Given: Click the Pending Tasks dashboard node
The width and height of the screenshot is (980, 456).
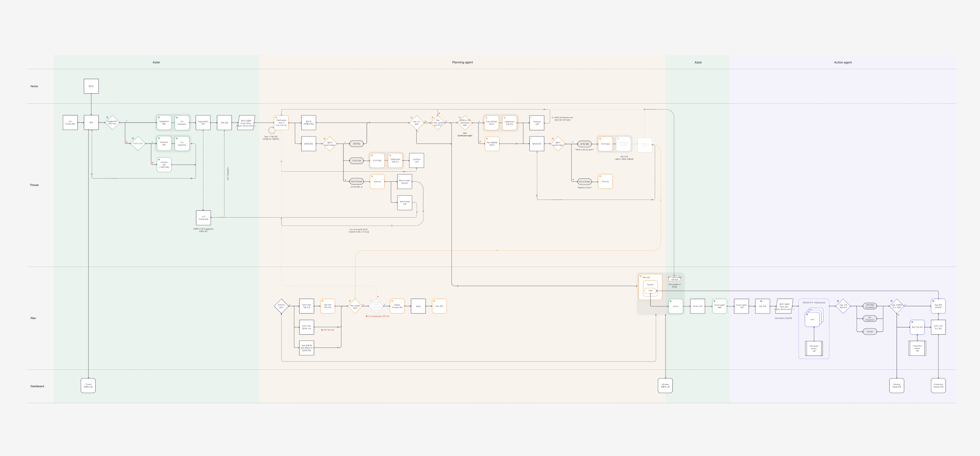Looking at the screenshot, I should [896, 385].
